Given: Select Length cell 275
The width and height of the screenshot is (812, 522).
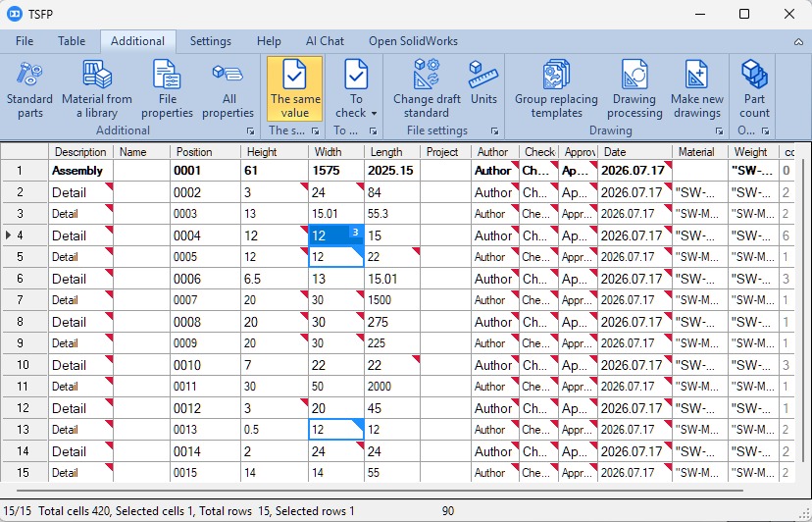Looking at the screenshot, I should [x=392, y=322].
